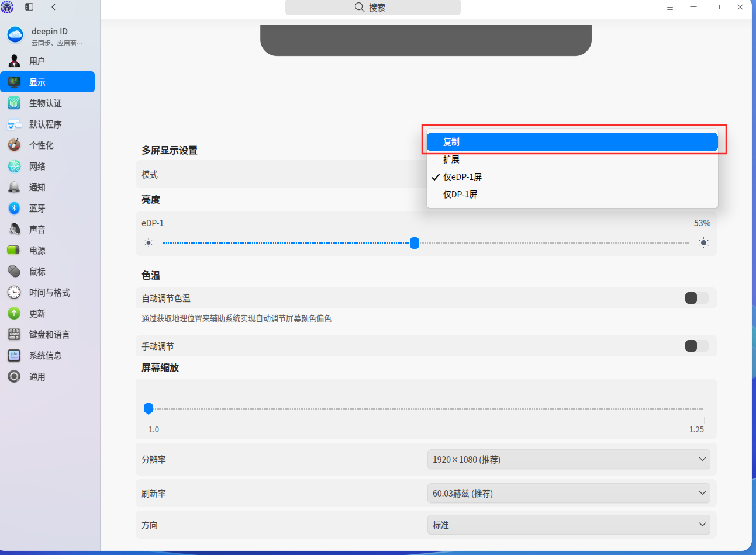This screenshot has height=555, width=756.
Task: Open 通知 notification settings
Action: pyautogui.click(x=47, y=187)
